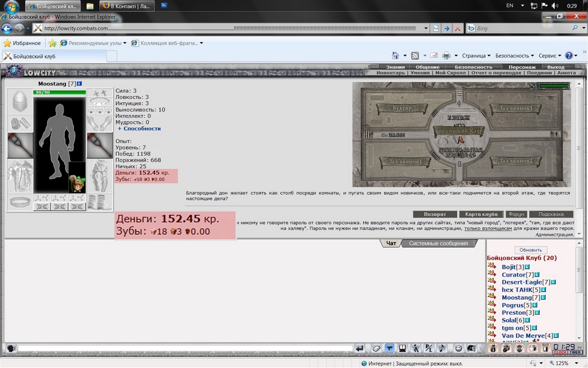Click the Bing search magnifier icon

(575, 28)
